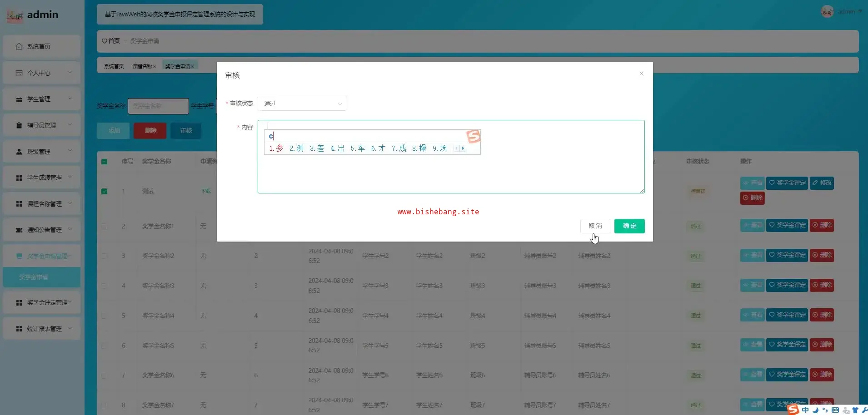This screenshot has height=415, width=868.
Task: Click inside the 内容 text area
Action: point(451,157)
